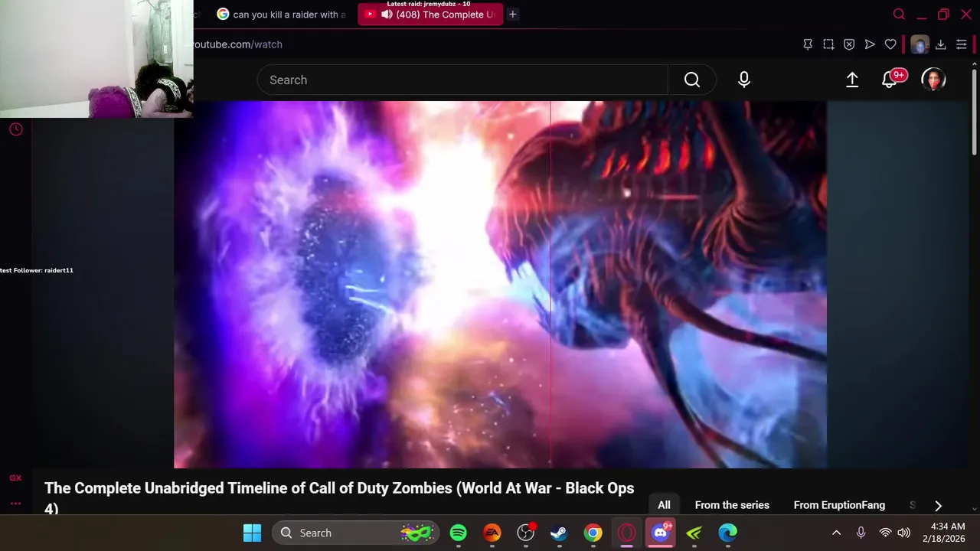Open Google Chrome from the taskbar
Viewport: 980px width, 551px height.
click(593, 533)
